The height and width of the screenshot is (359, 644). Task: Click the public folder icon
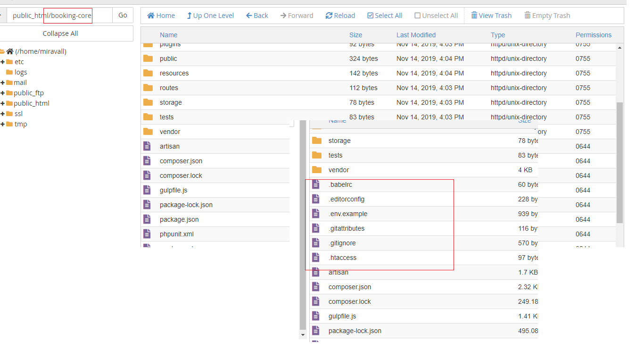tap(148, 58)
